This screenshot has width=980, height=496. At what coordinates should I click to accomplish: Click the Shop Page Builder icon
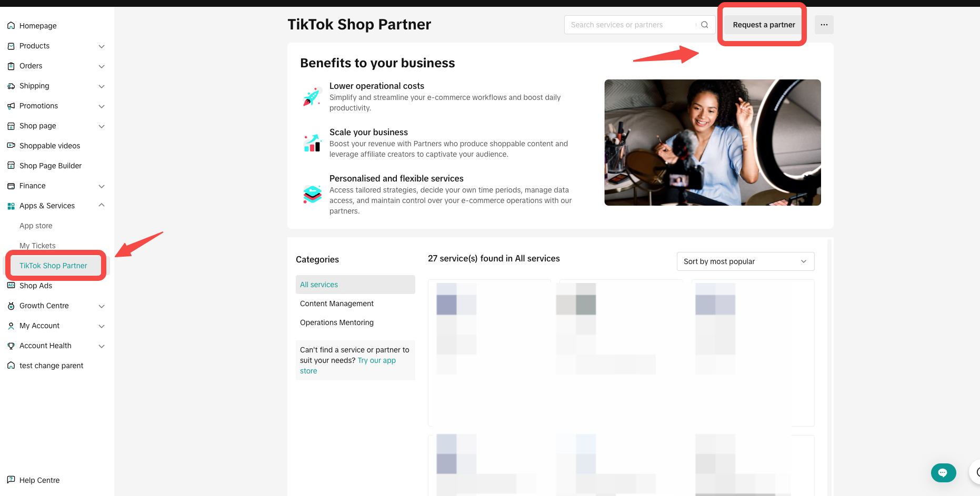click(11, 166)
